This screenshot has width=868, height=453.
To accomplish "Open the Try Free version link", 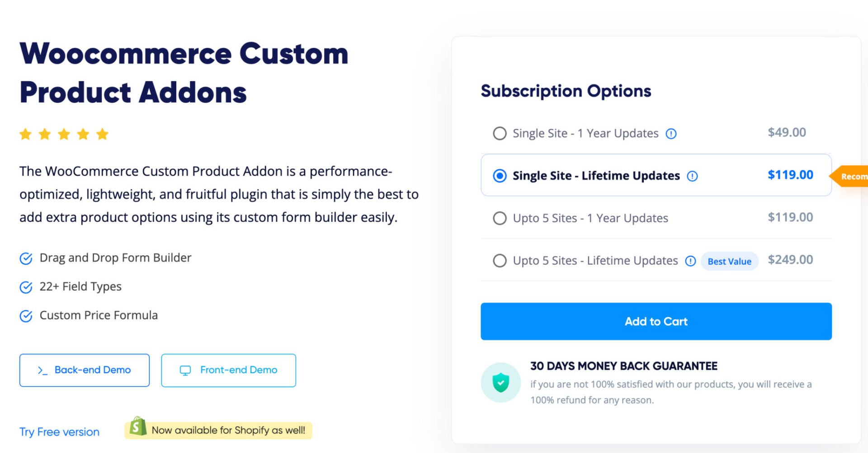I will tap(59, 432).
